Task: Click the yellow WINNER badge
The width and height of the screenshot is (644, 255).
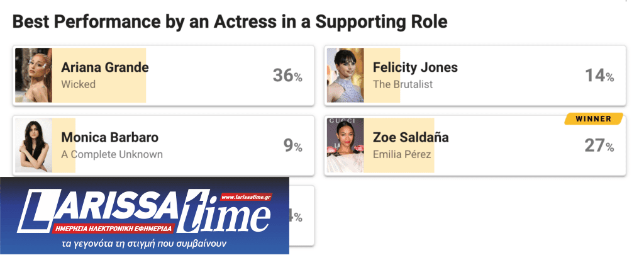Action: pos(593,118)
